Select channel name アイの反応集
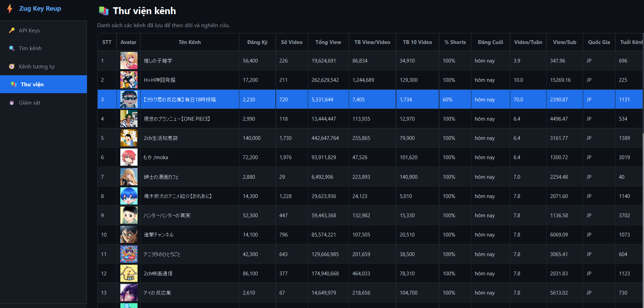The width and height of the screenshot is (644, 308). point(157,293)
